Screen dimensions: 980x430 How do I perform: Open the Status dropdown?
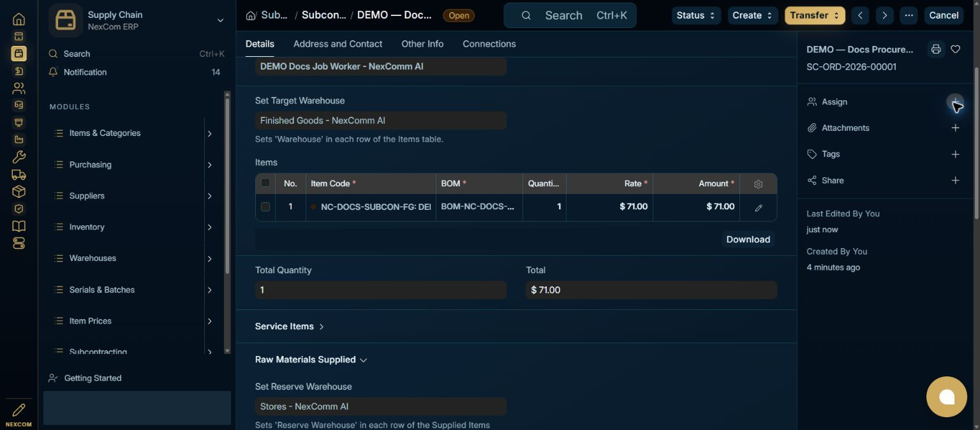(x=696, y=15)
